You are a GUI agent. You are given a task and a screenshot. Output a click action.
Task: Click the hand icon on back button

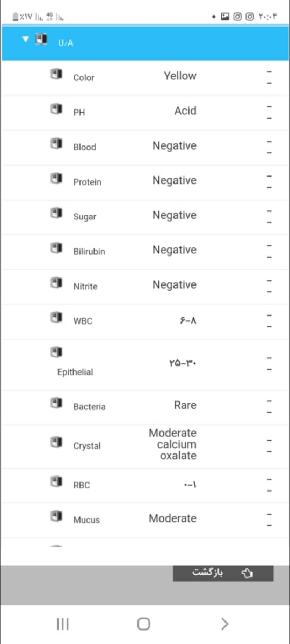coord(247,574)
